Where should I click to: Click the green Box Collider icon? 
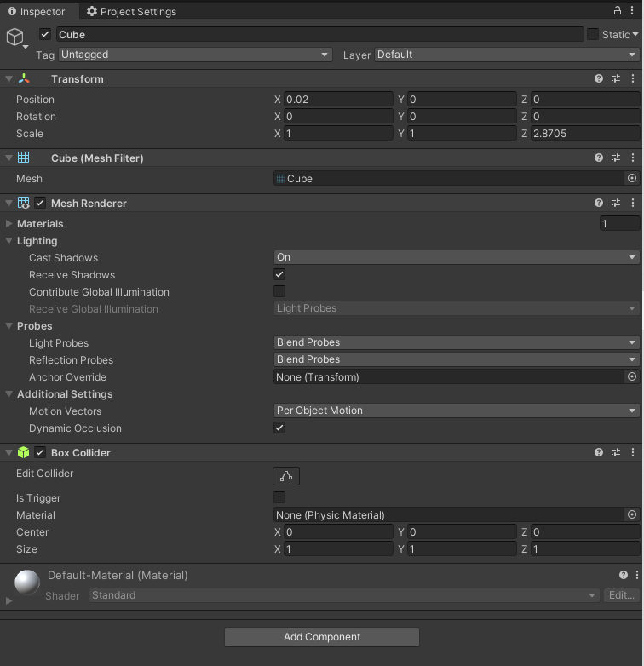pyautogui.click(x=23, y=452)
